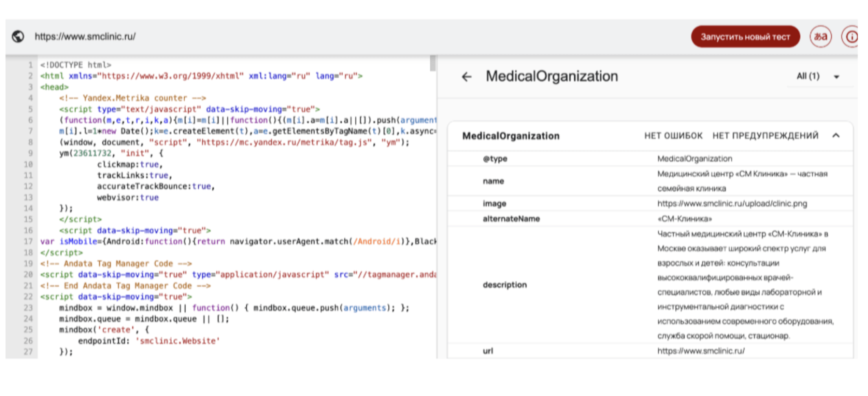Screen dimensions: 868x396
Task: Click the 'endpointId' code line
Action: point(149,341)
